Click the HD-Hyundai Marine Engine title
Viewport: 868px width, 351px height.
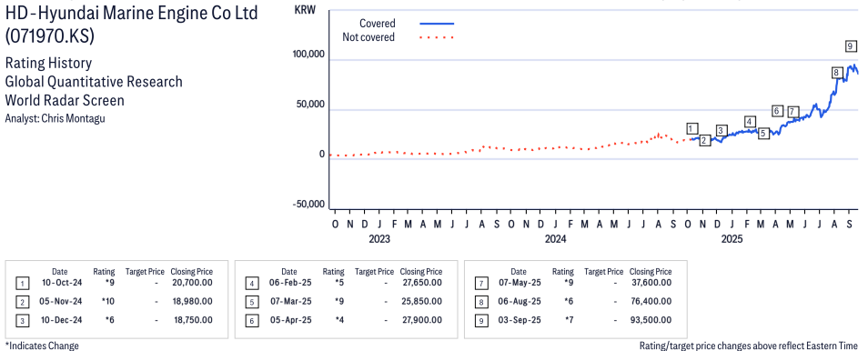click(132, 14)
